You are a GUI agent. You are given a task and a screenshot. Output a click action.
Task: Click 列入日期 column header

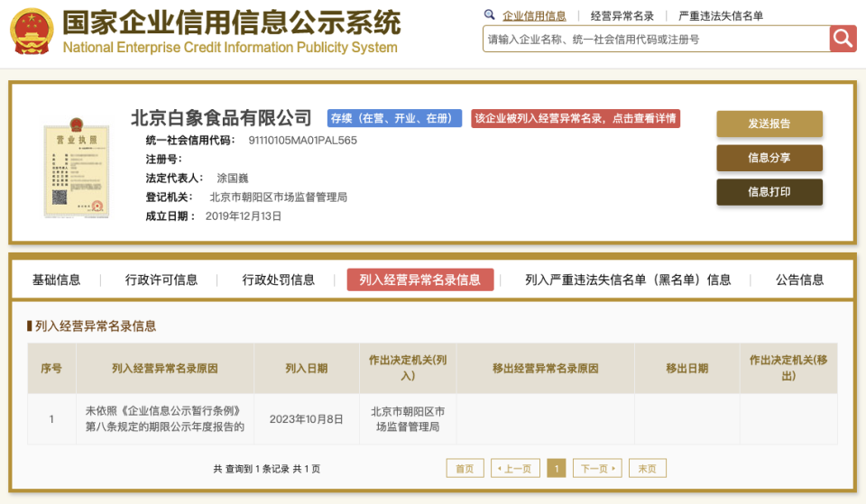pos(307,368)
